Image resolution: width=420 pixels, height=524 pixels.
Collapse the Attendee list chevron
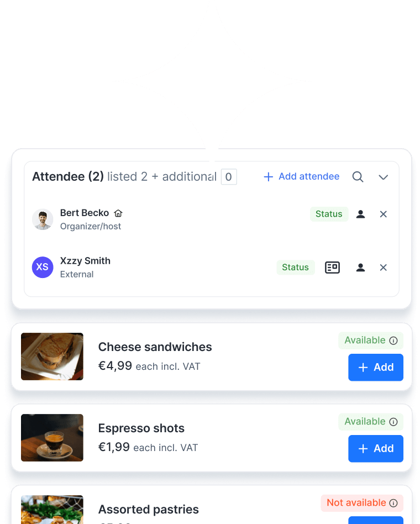point(383,177)
